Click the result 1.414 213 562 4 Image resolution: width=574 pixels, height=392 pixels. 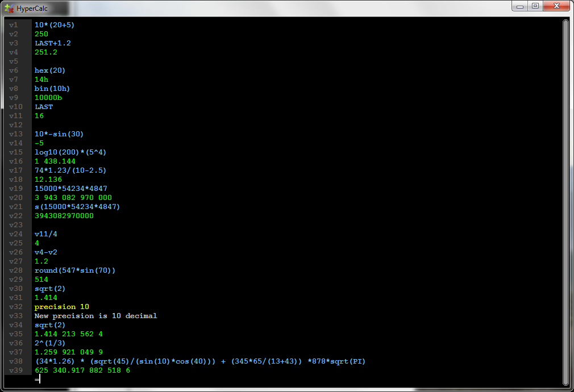(x=69, y=334)
